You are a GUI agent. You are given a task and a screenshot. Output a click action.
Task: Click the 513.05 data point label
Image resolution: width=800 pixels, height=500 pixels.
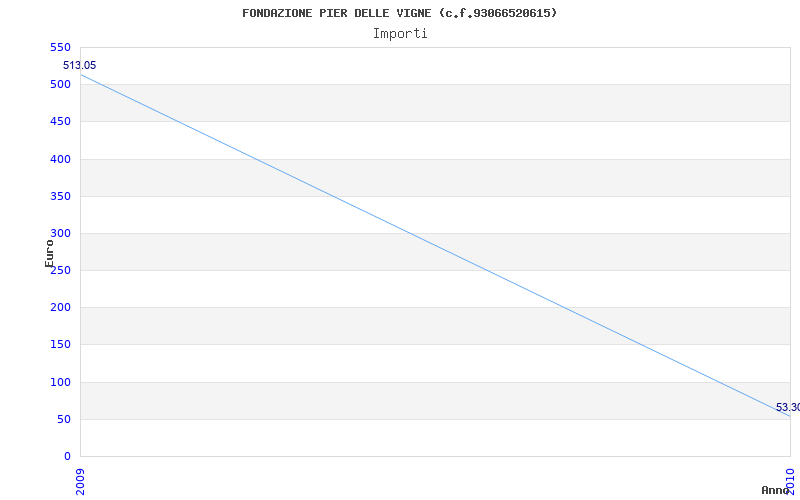[80, 66]
